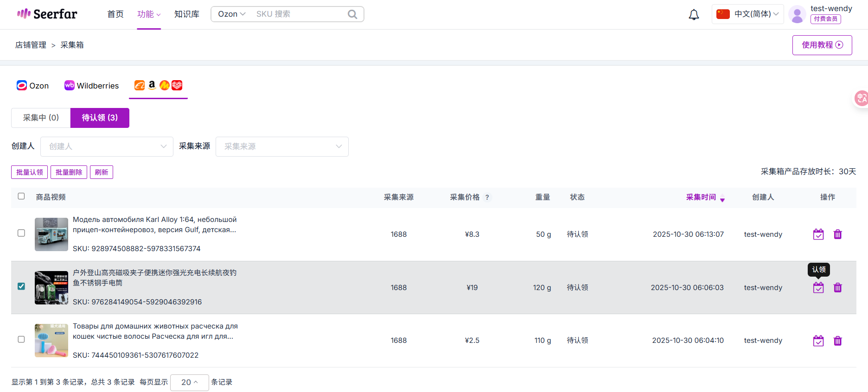Expand the 采集来源 filter dropdown

pos(282,146)
